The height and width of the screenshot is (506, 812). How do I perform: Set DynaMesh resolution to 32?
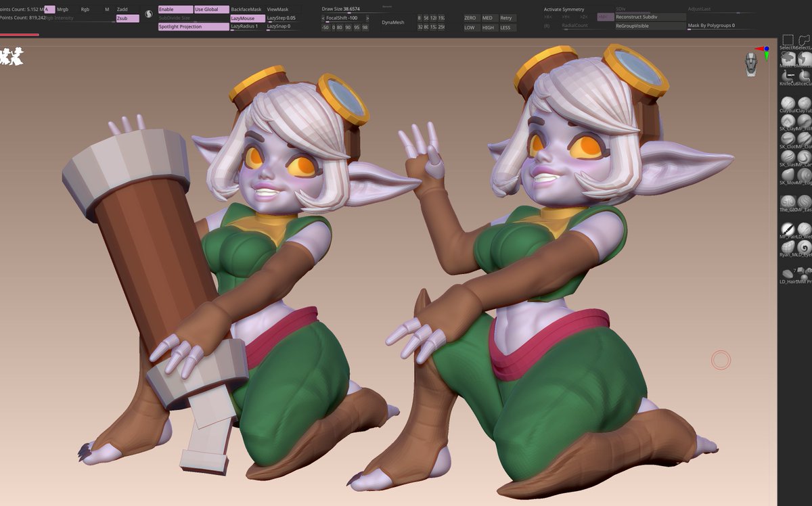click(419, 28)
